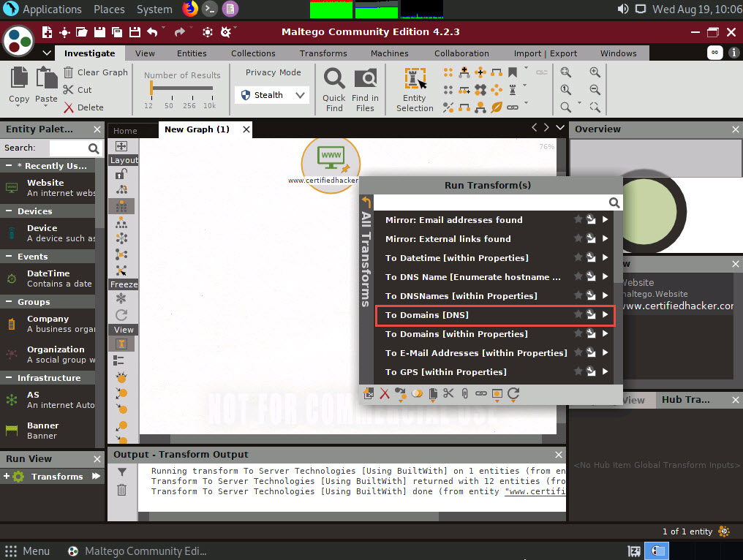Open Find in Files tool
The image size is (743, 560).
[366, 90]
